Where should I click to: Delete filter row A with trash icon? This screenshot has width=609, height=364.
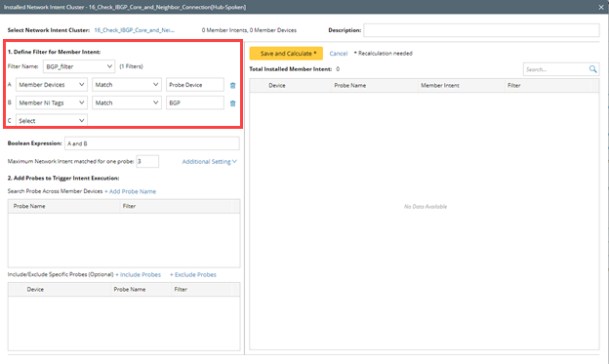point(232,85)
